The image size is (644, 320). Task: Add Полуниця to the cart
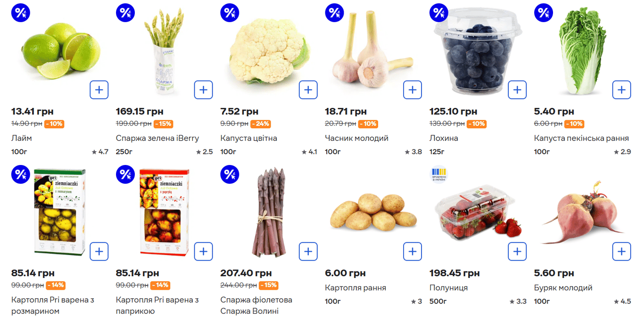pyautogui.click(x=518, y=251)
